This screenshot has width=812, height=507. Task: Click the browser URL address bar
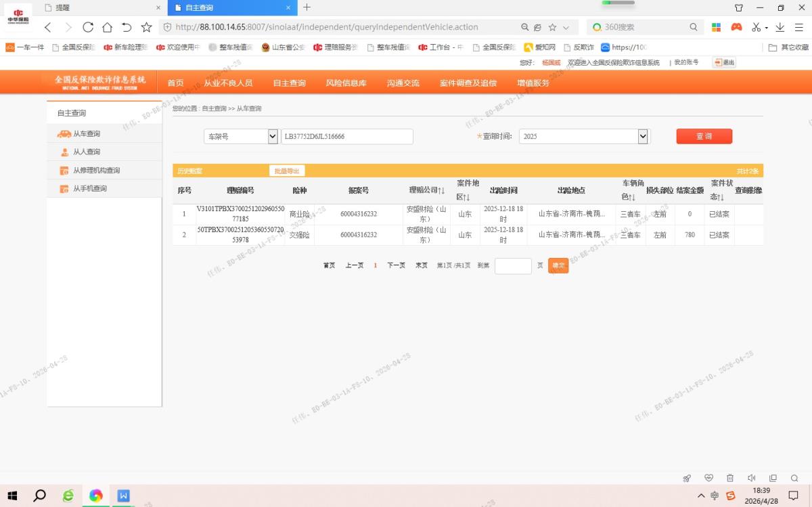(x=338, y=27)
